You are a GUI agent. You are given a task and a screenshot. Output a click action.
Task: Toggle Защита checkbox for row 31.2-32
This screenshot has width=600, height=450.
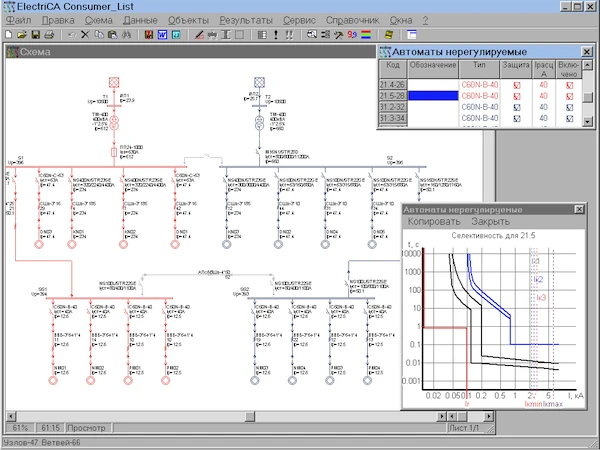tap(517, 108)
